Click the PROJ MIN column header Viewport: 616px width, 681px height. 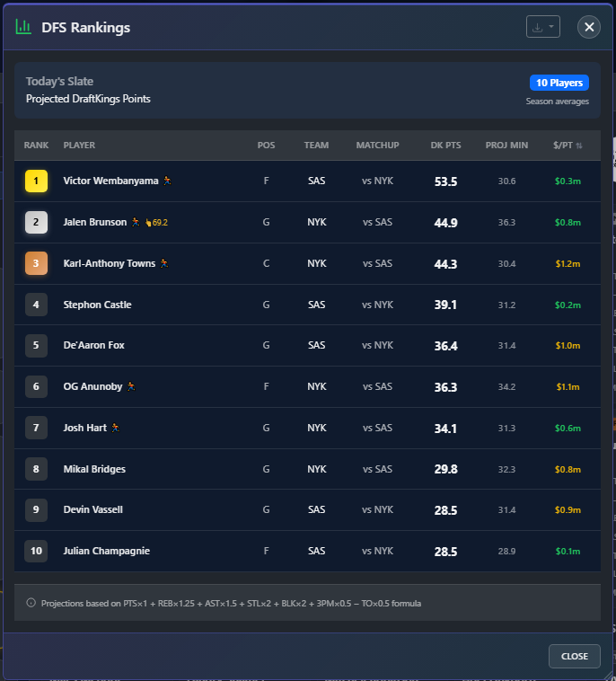point(506,145)
